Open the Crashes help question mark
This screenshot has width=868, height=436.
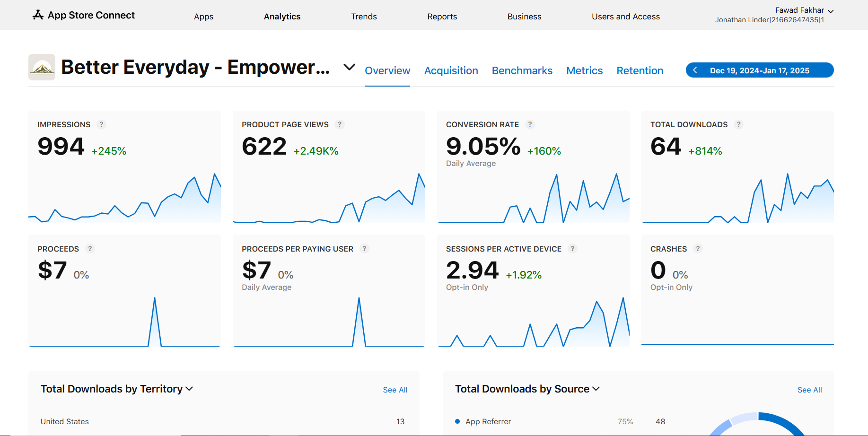[x=698, y=248]
